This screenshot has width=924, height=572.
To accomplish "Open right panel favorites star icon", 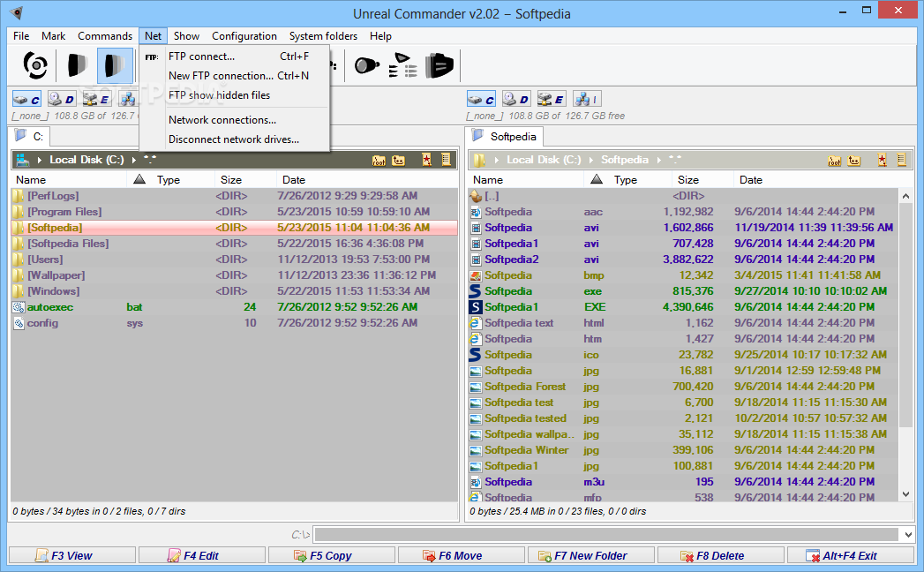I will click(x=883, y=160).
